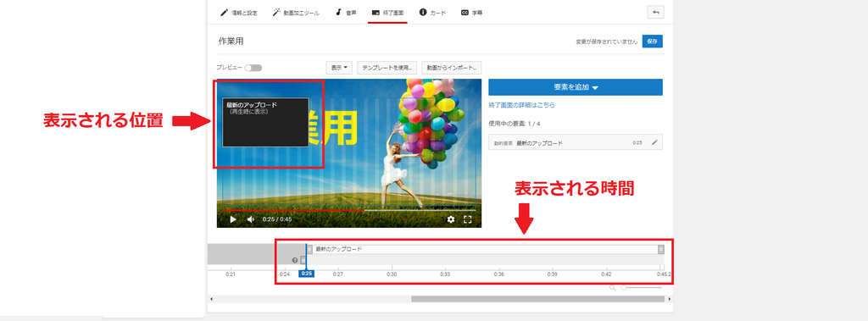868x321 pixels.
Task: Click the 0:25 playhead marker
Action: coord(306,274)
